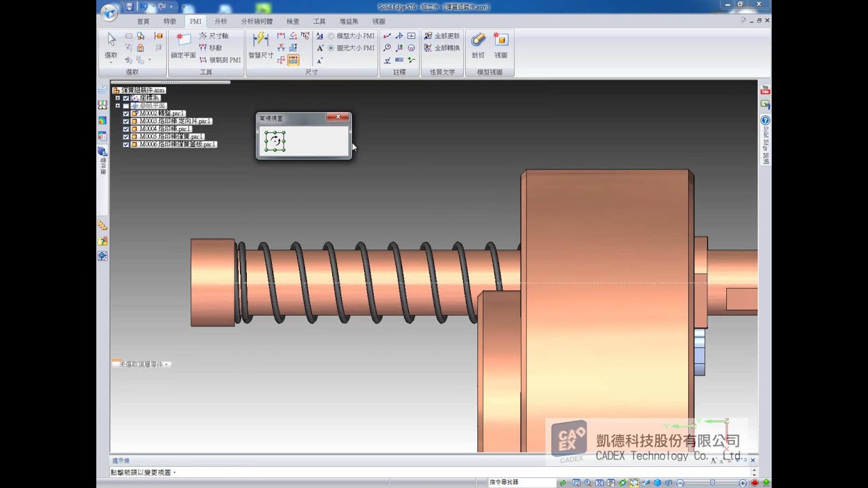Click the balloon icon in 註釋 group
Screen dimensions: 868x488
[387, 48]
